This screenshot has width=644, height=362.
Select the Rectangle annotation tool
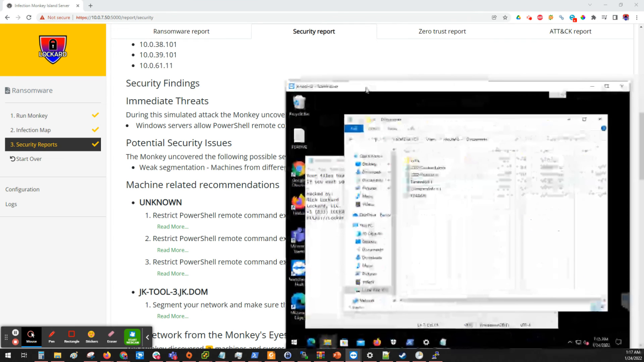pos(71,336)
